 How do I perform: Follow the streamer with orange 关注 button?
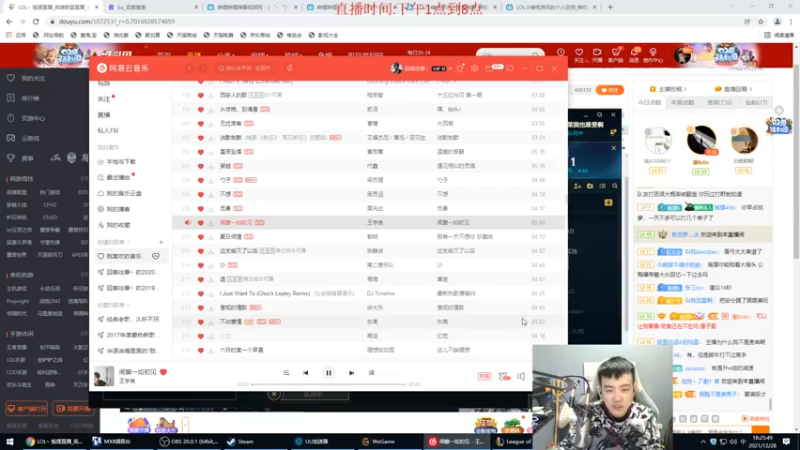[610, 90]
